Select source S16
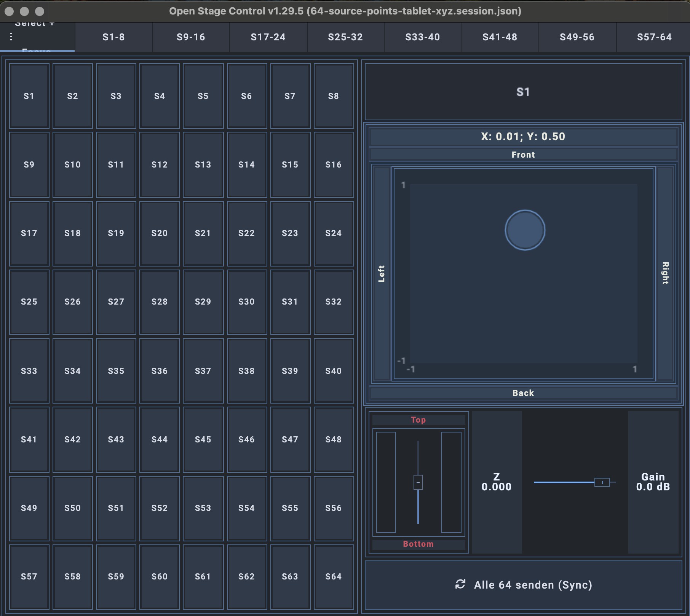 pyautogui.click(x=334, y=164)
